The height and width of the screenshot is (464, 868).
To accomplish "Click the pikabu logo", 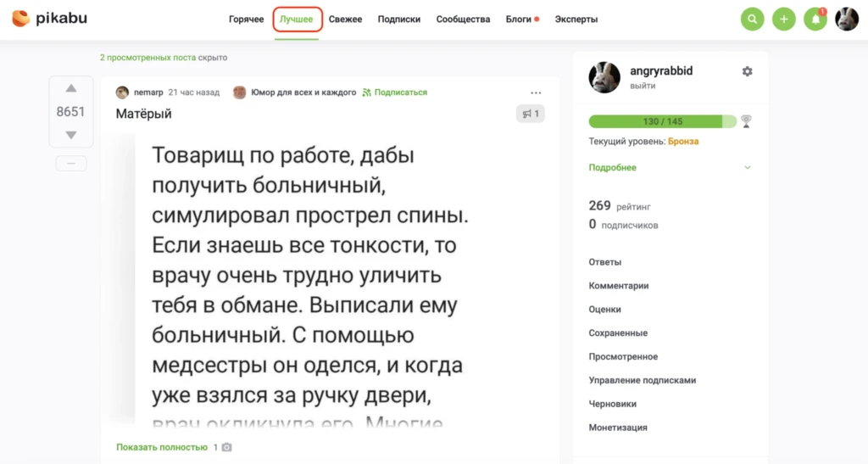I will point(50,19).
